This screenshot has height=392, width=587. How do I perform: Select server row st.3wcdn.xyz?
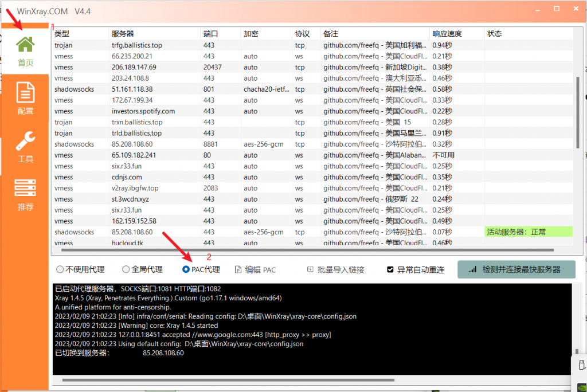(x=312, y=199)
